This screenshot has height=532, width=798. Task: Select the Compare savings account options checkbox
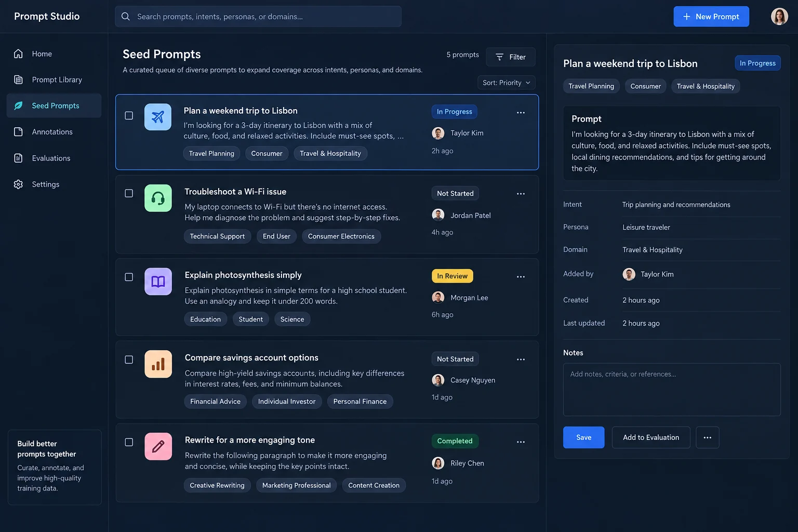(x=129, y=360)
